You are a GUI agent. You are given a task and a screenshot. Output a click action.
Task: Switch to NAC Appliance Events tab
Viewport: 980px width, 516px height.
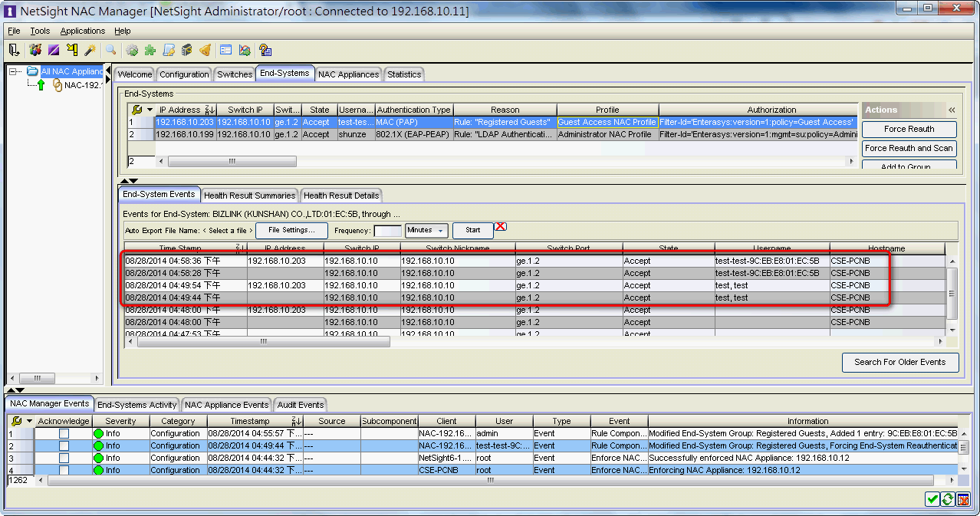227,405
